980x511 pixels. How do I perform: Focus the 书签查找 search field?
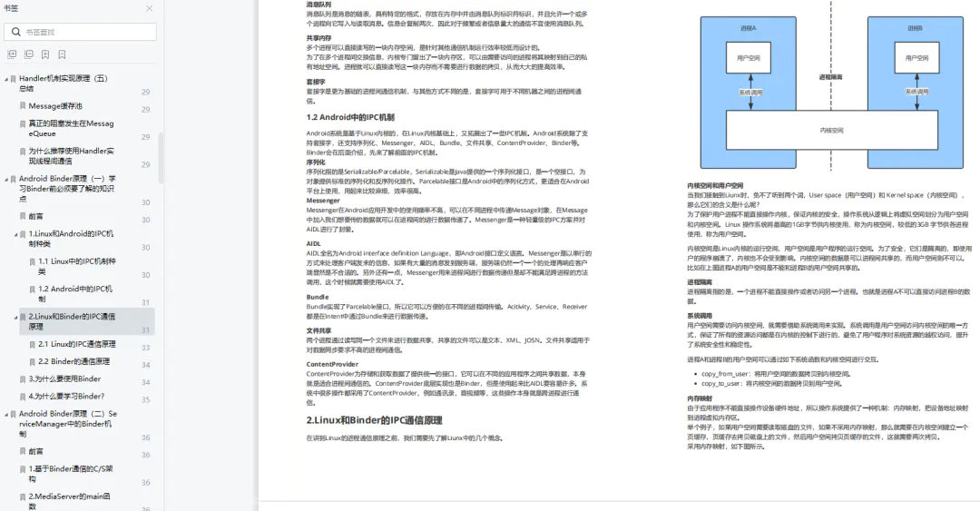[x=80, y=32]
